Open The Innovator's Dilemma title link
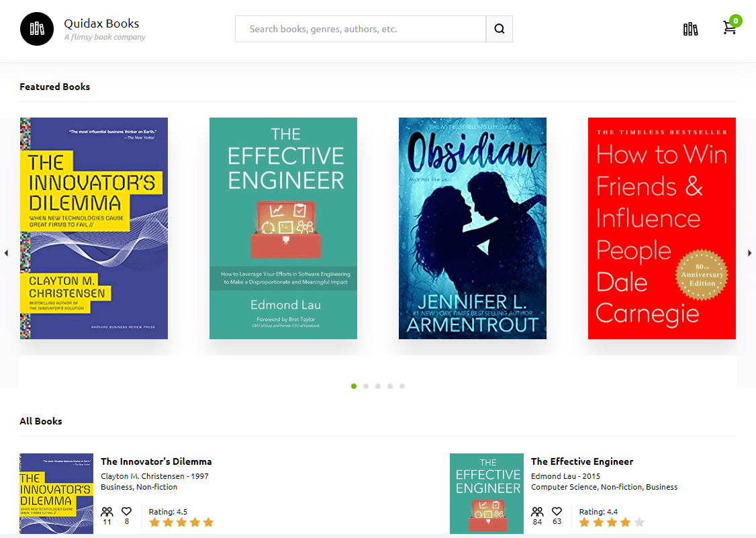This screenshot has height=538, width=756. (156, 461)
